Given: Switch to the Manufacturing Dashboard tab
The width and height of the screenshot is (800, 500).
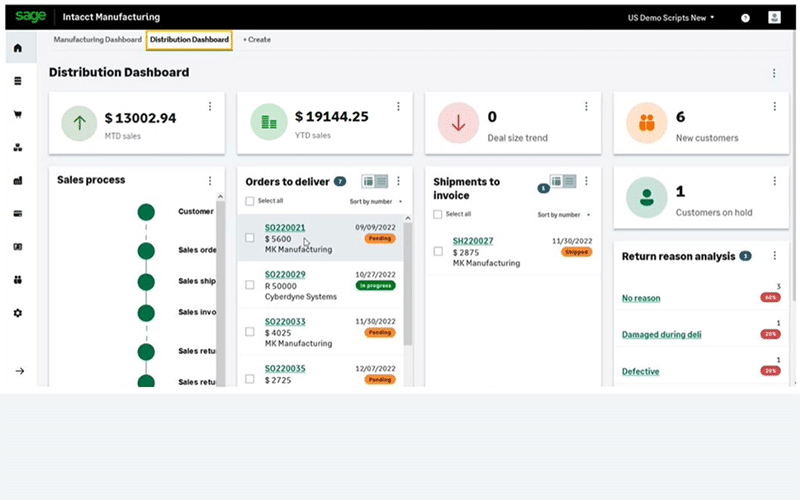Looking at the screenshot, I should tap(97, 39).
